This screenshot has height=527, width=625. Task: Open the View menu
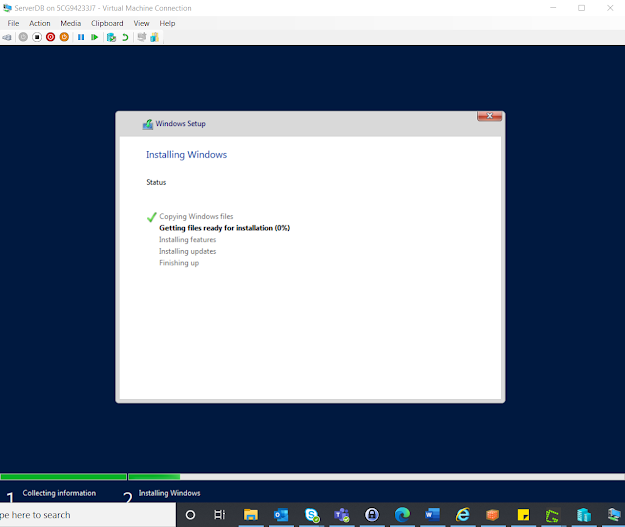(141, 24)
